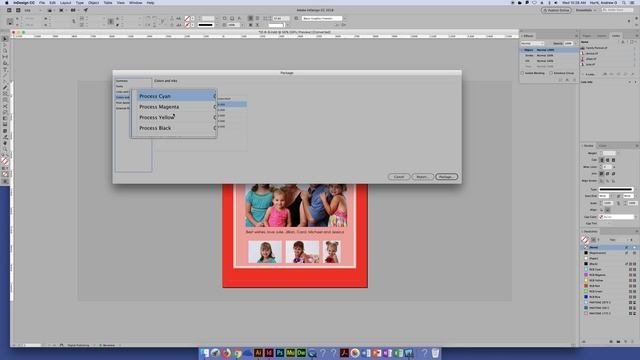Open stroke Type dropdown in Stroke panel
The height and width of the screenshot is (360, 640).
click(x=616, y=189)
